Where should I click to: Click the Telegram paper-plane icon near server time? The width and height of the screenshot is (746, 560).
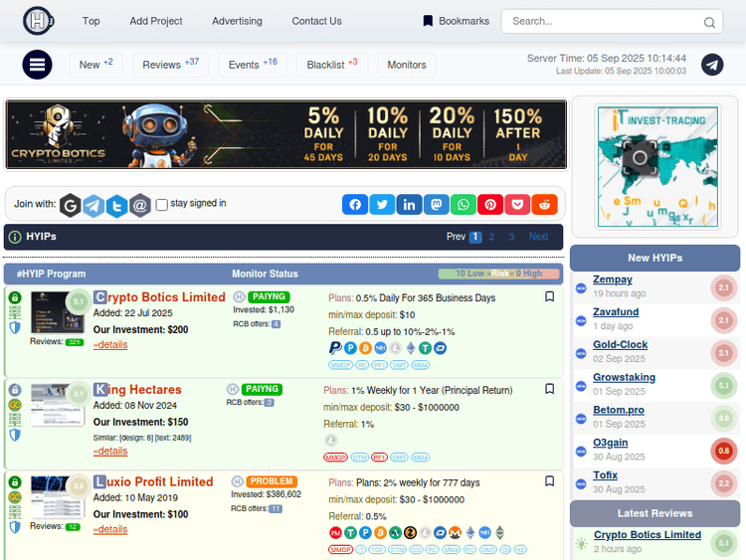pyautogui.click(x=712, y=65)
